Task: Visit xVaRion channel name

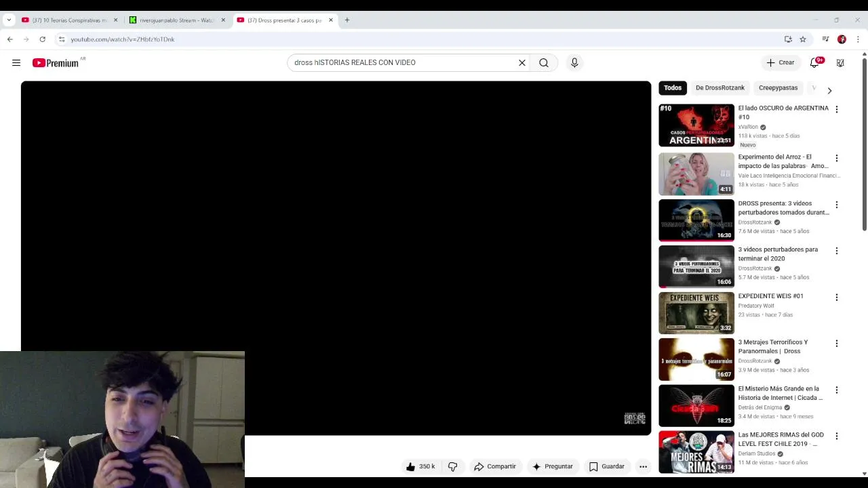Action: pos(748,127)
